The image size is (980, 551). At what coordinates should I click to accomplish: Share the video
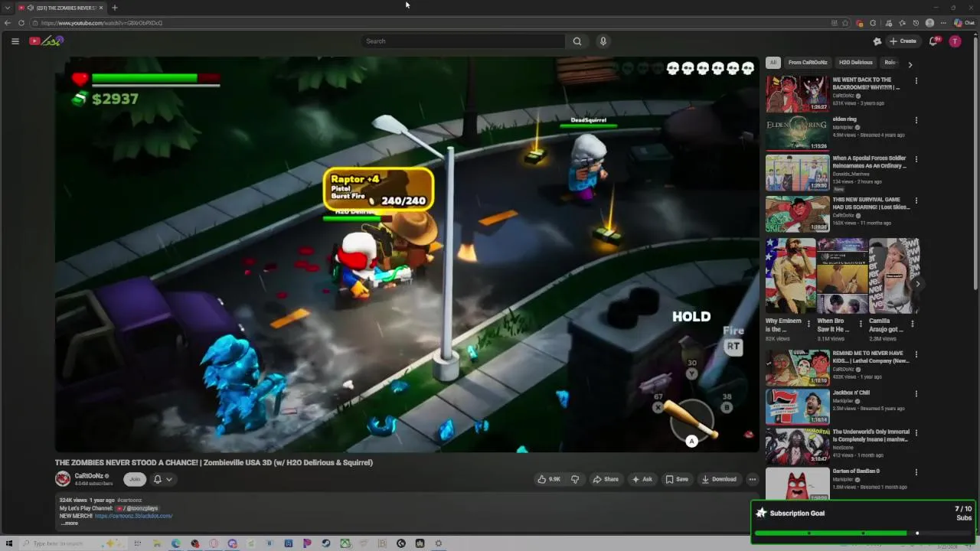click(606, 479)
